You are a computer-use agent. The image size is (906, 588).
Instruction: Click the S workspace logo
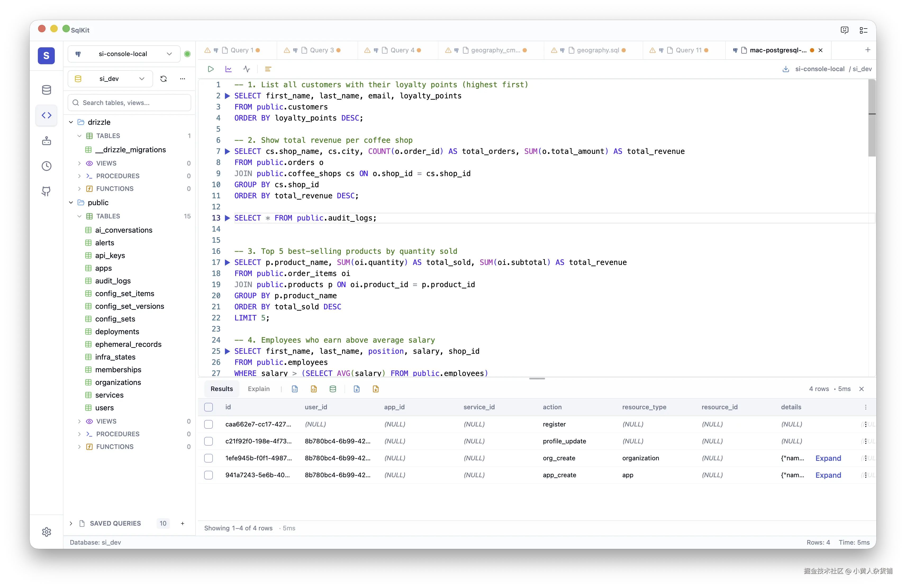click(47, 56)
